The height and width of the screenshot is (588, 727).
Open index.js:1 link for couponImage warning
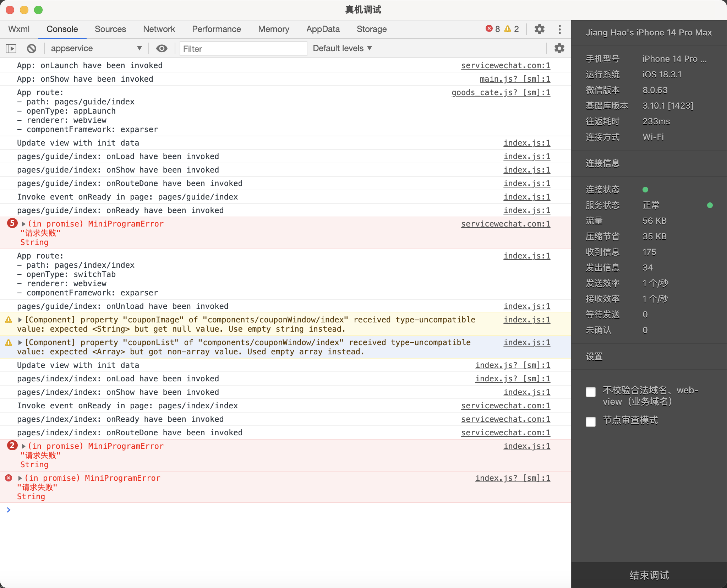(x=527, y=320)
